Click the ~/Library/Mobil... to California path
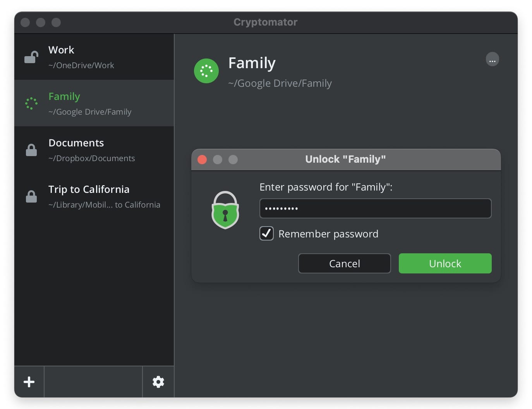Viewport: 532px width, 409px height. pos(104,205)
